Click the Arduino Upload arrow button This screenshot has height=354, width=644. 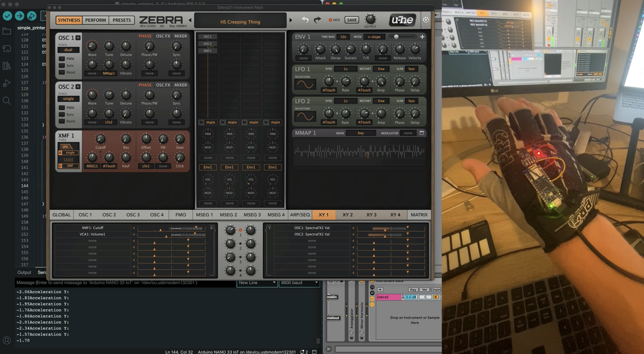20,16
